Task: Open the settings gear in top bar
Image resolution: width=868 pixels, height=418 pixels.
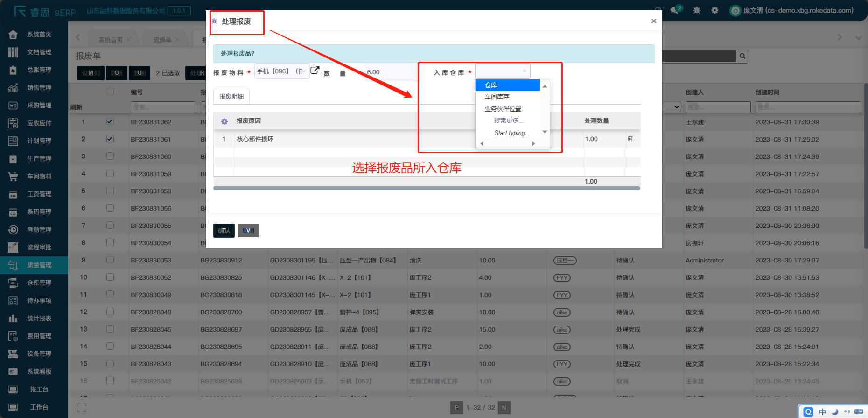Action: 714,10
